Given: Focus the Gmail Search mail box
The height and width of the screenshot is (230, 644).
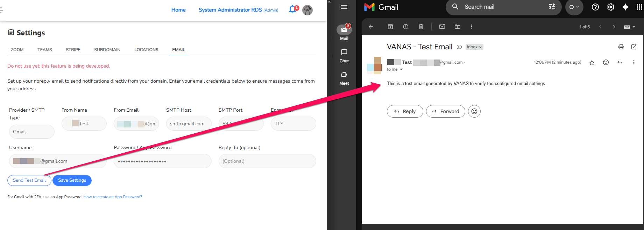Looking at the screenshot, I should click(x=504, y=7).
